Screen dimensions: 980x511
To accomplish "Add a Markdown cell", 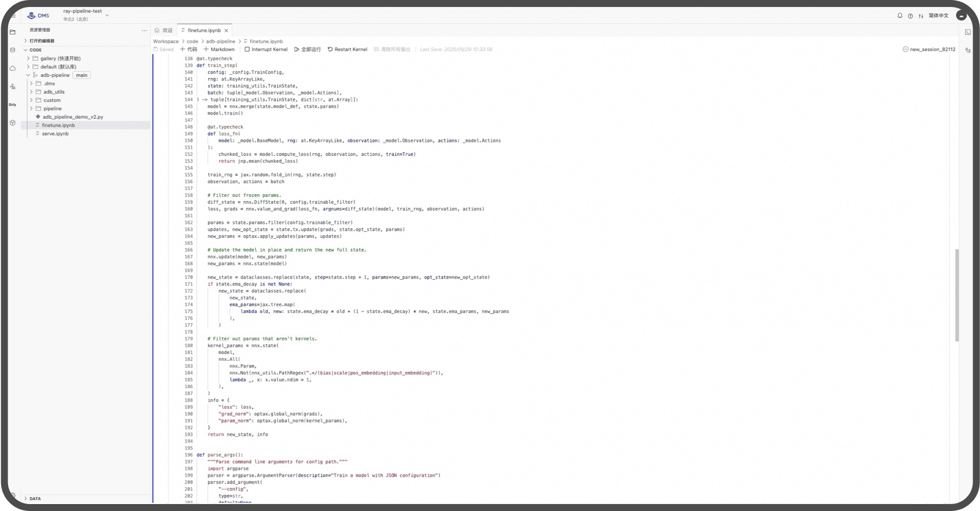I will pyautogui.click(x=219, y=49).
